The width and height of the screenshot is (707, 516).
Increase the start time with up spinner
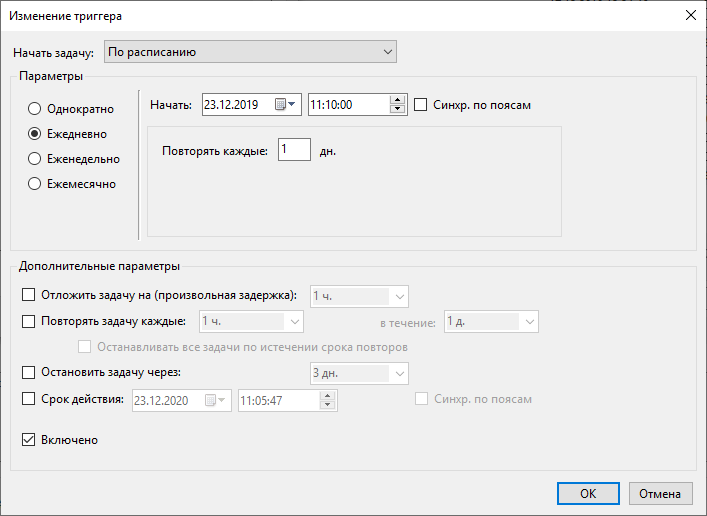click(x=397, y=100)
